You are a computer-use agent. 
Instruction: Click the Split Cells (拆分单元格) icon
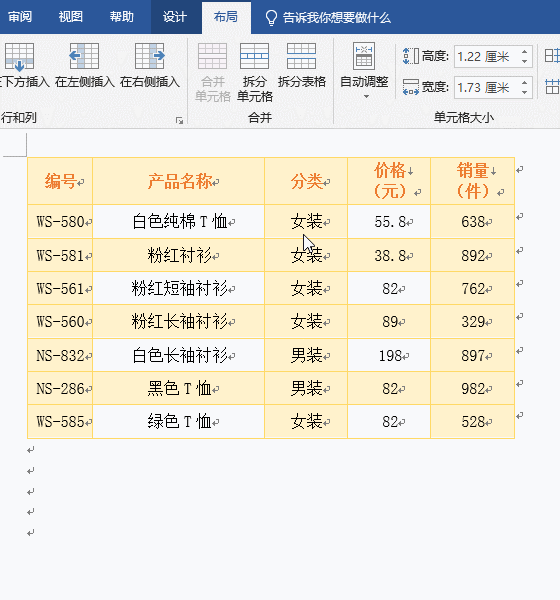pyautogui.click(x=255, y=56)
